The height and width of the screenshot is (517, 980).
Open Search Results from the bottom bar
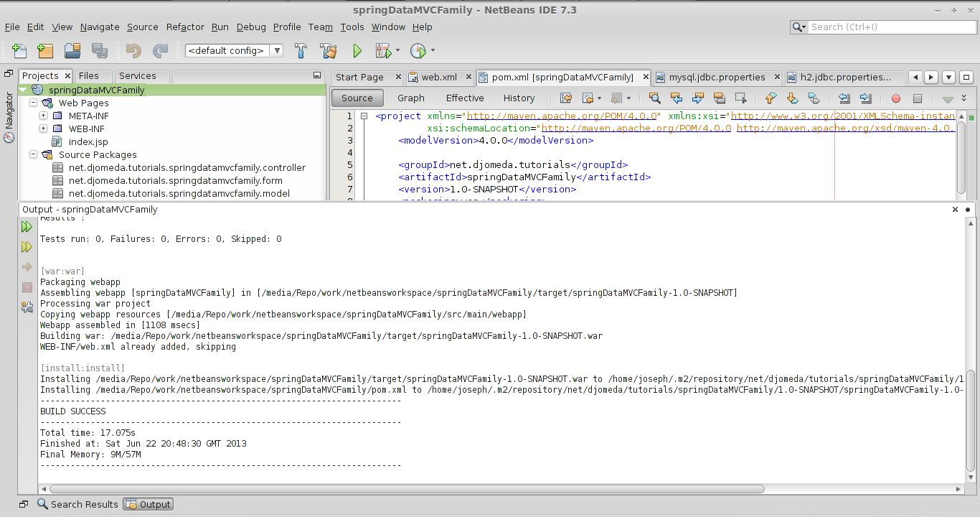click(77, 504)
